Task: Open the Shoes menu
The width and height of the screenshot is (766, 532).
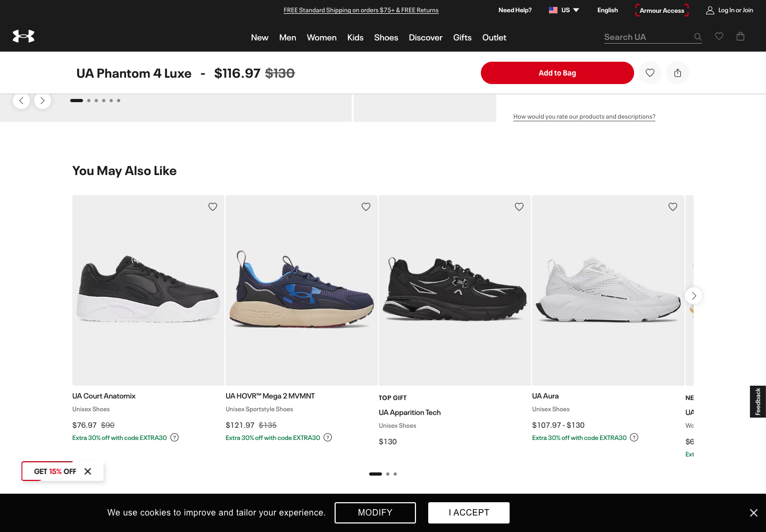Action: 386,38
